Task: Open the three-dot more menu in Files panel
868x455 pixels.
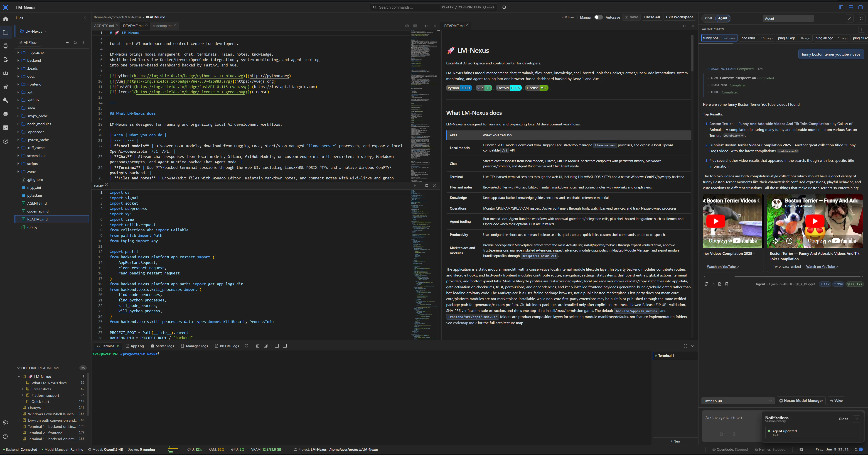Action: [x=83, y=42]
